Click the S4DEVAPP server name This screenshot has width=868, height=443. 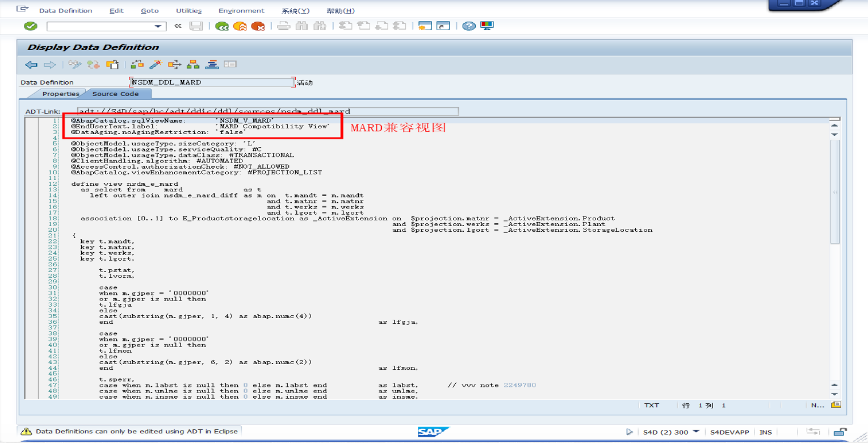pos(730,432)
